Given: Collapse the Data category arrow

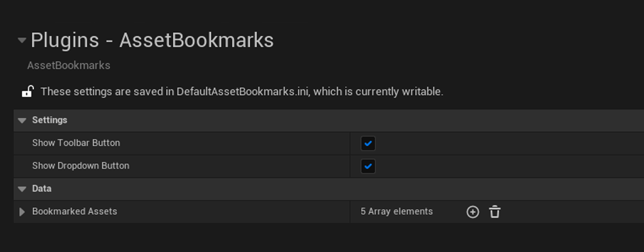Looking at the screenshot, I should [x=22, y=189].
